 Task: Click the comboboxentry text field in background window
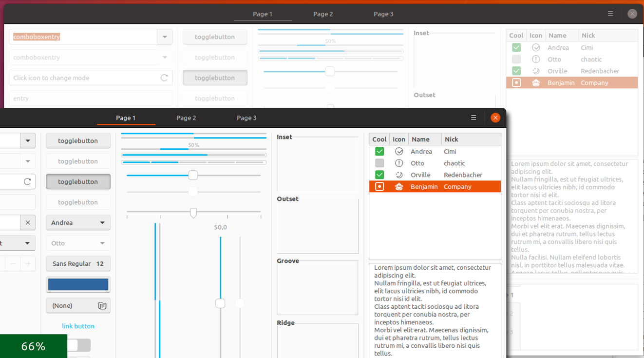click(83, 37)
